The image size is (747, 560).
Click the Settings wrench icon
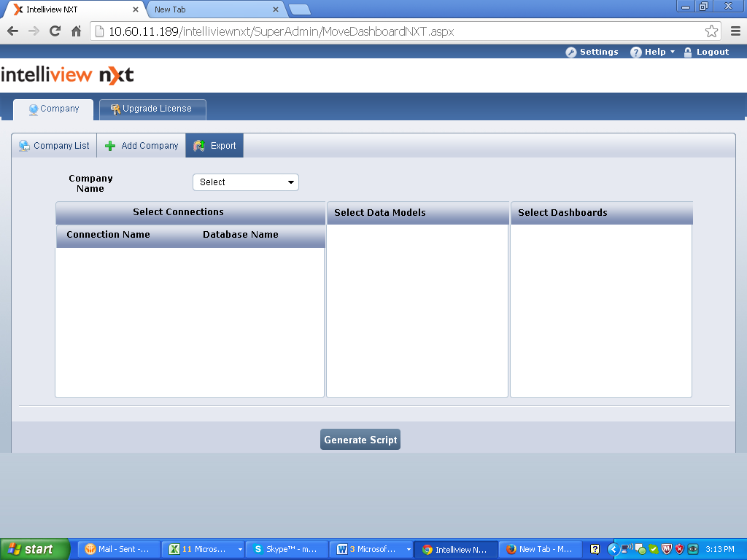click(571, 52)
